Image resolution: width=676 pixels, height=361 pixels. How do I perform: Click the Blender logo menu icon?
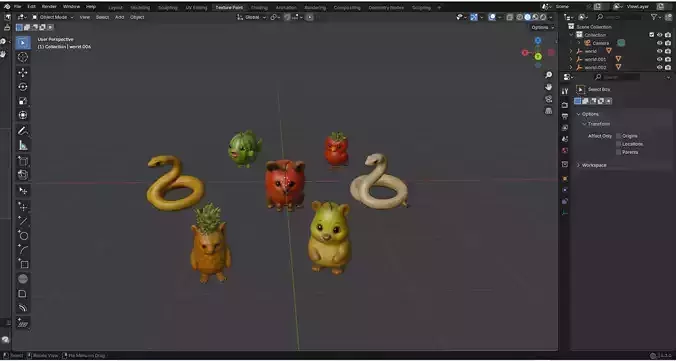7,6
